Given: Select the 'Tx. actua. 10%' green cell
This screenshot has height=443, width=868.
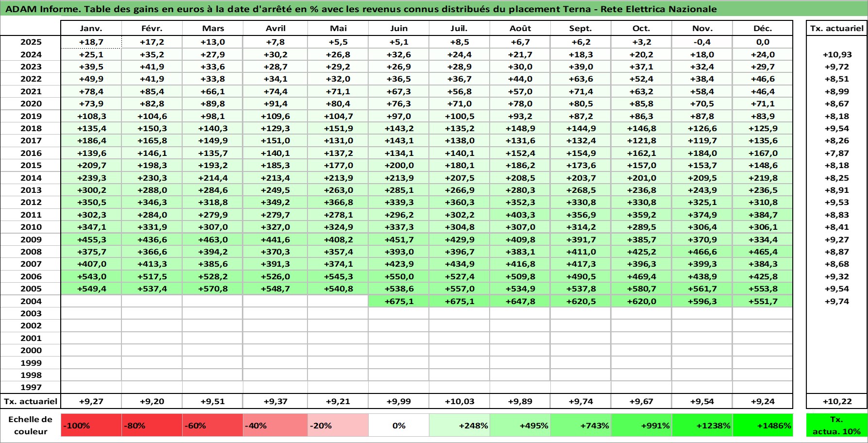Looking at the screenshot, I should point(836,426).
